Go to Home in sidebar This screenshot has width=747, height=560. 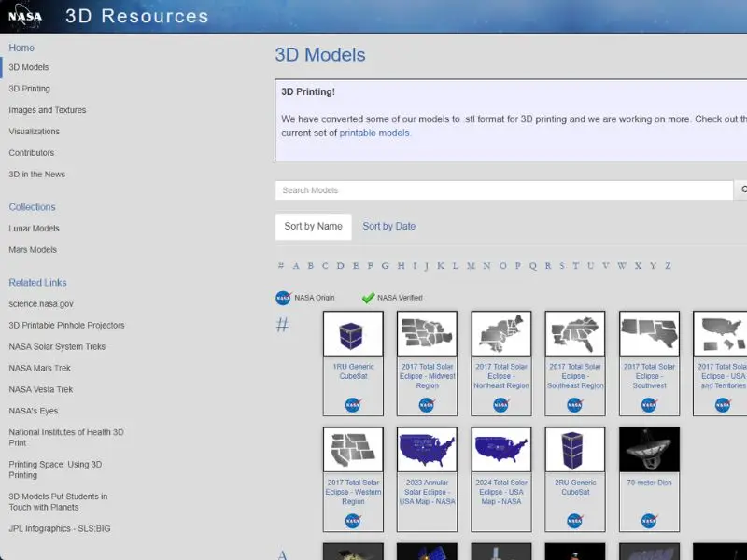coord(21,48)
